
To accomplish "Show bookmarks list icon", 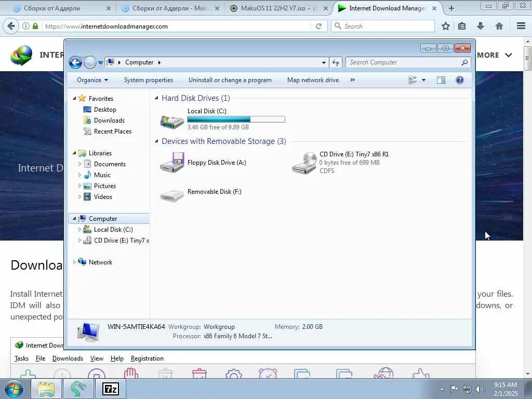I will 462,26.
